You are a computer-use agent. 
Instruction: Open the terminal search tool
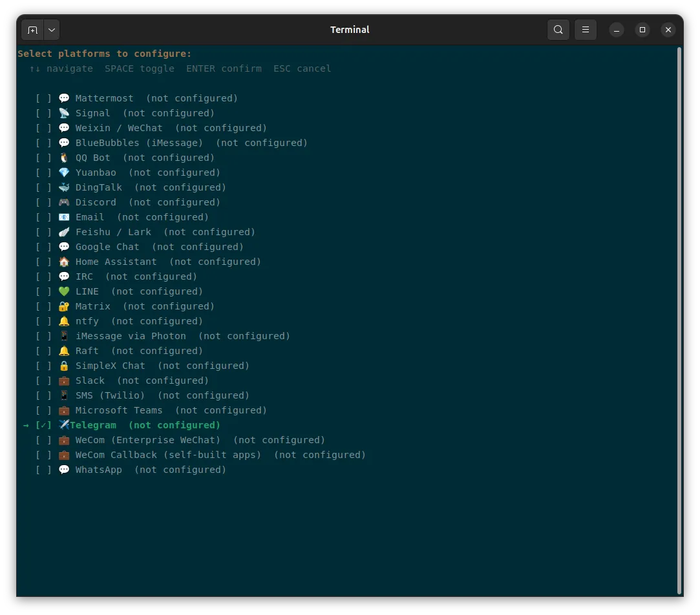pyautogui.click(x=558, y=30)
